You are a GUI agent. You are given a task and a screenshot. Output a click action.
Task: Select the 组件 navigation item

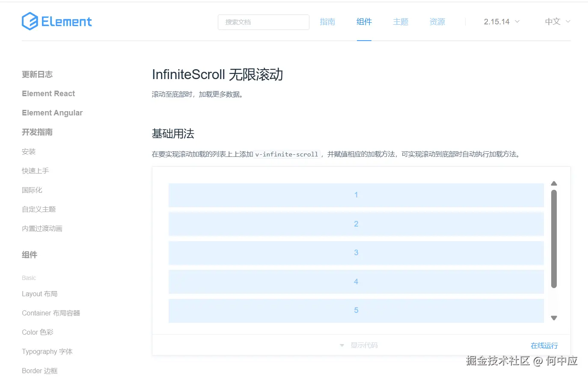pyautogui.click(x=364, y=22)
